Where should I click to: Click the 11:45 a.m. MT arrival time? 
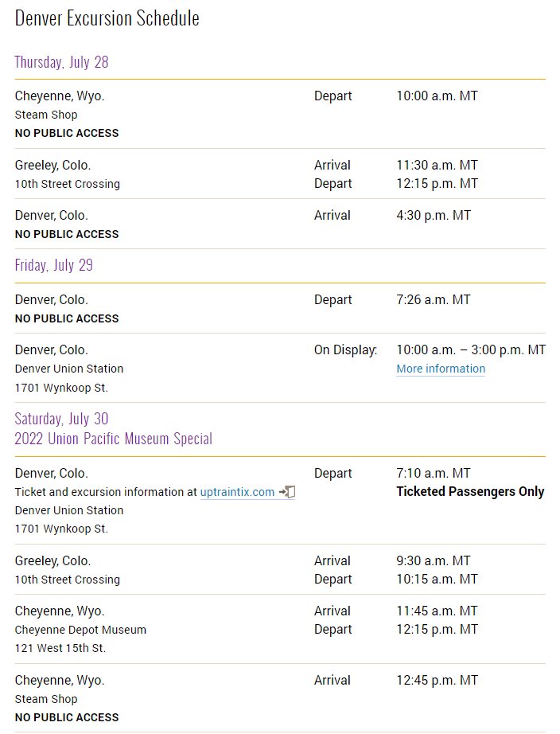(x=437, y=611)
